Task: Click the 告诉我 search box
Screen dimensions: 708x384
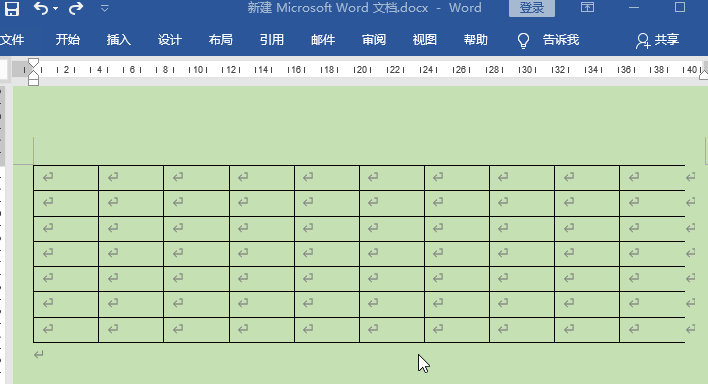Action: [x=561, y=40]
